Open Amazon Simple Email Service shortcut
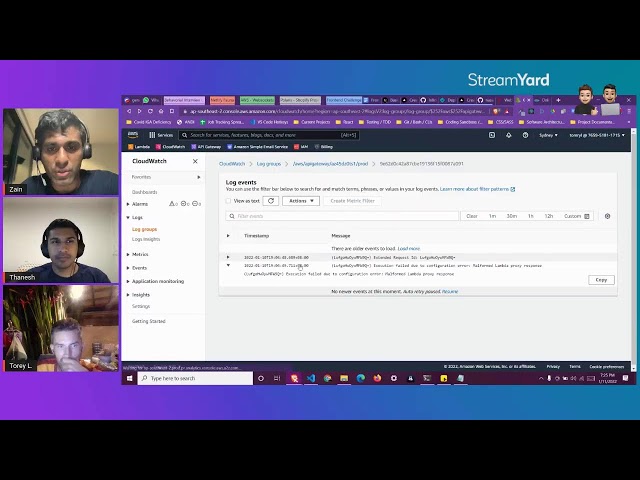 point(257,147)
